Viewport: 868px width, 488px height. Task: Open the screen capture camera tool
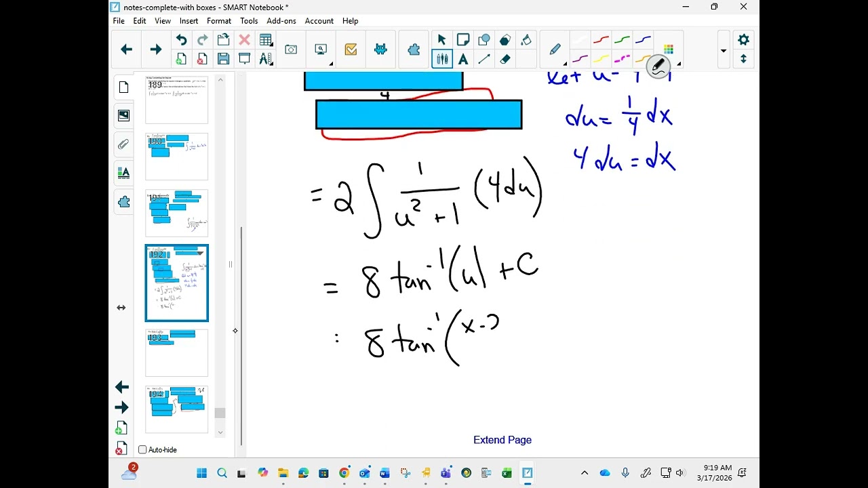(291, 49)
